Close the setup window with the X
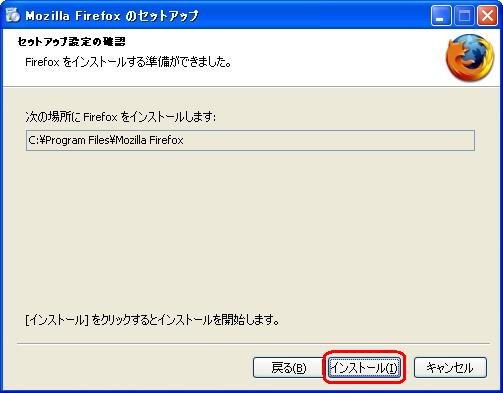The height and width of the screenshot is (393, 503). point(487,16)
